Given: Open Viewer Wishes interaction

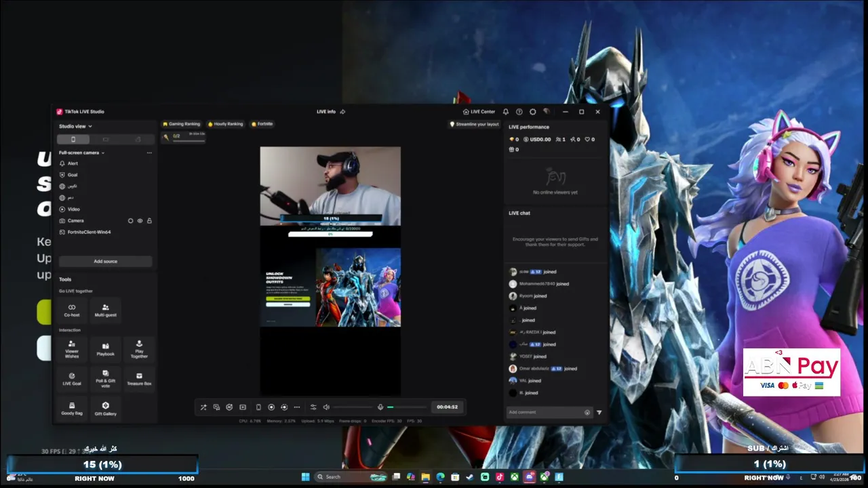Looking at the screenshot, I should pyautogui.click(x=72, y=349).
